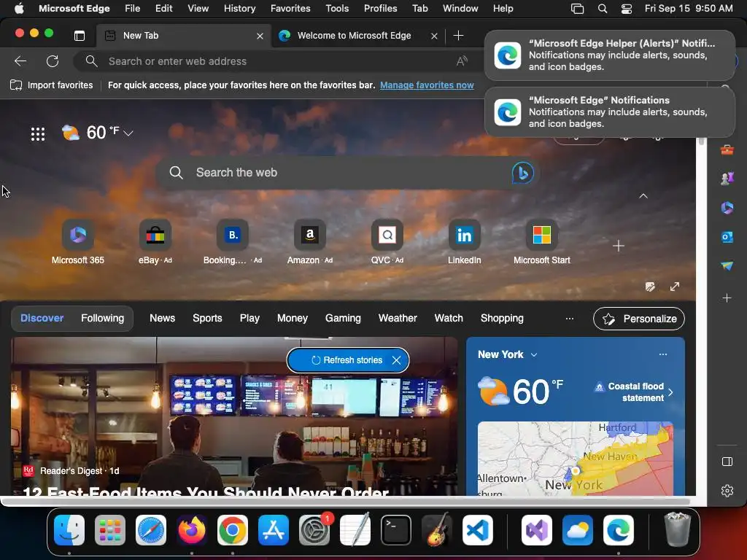Image resolution: width=747 pixels, height=560 pixels.
Task: Expand the background to full view
Action: click(x=675, y=287)
